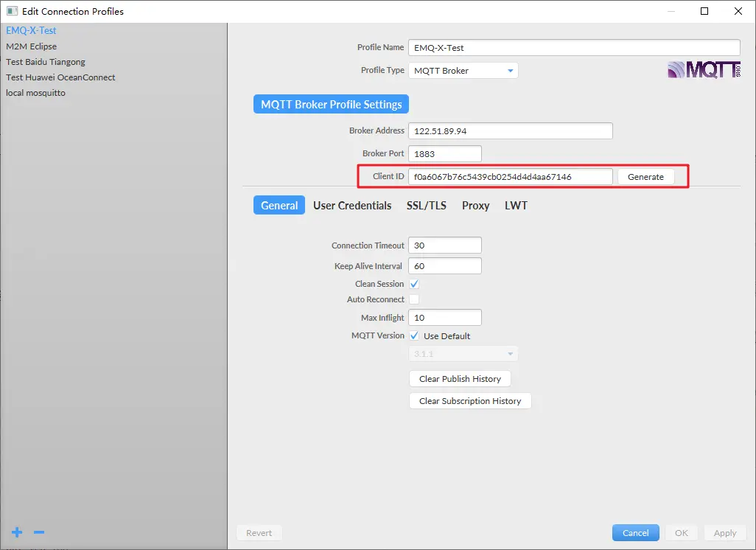Add a new connection profile with plus icon
The width and height of the screenshot is (756, 550).
point(17,532)
